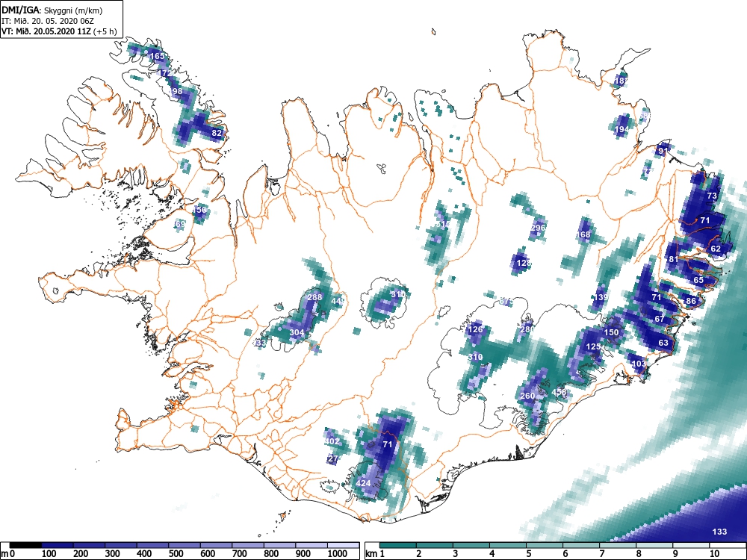Screen dimensions: 747x560
Task: Click the legend swatch between 900 and 1000 m
Action: (x=311, y=545)
